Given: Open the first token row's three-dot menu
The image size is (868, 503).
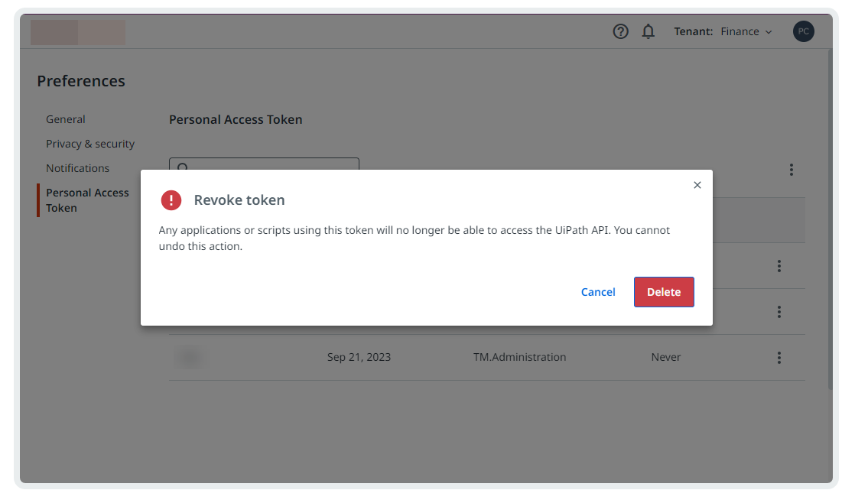Looking at the screenshot, I should [779, 266].
